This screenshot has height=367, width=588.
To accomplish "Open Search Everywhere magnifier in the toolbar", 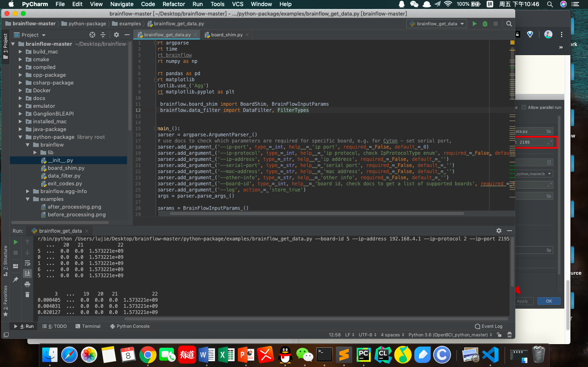I will [509, 24].
